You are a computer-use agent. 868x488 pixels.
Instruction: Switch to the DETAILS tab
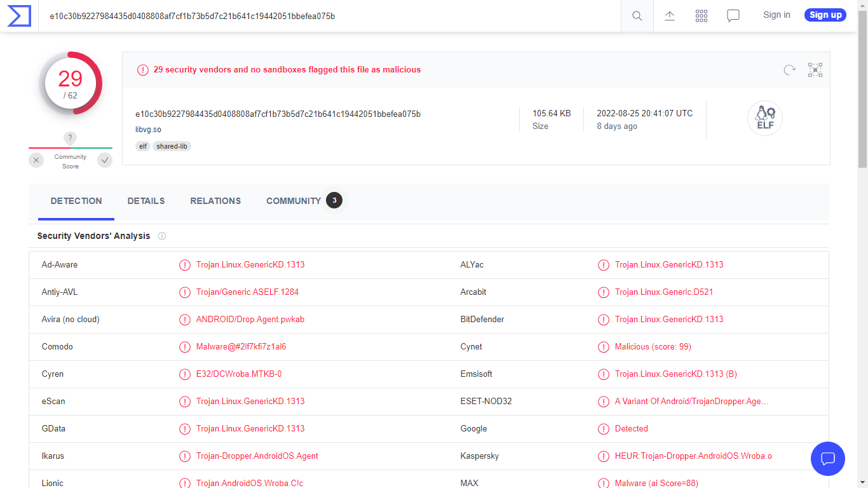click(146, 201)
